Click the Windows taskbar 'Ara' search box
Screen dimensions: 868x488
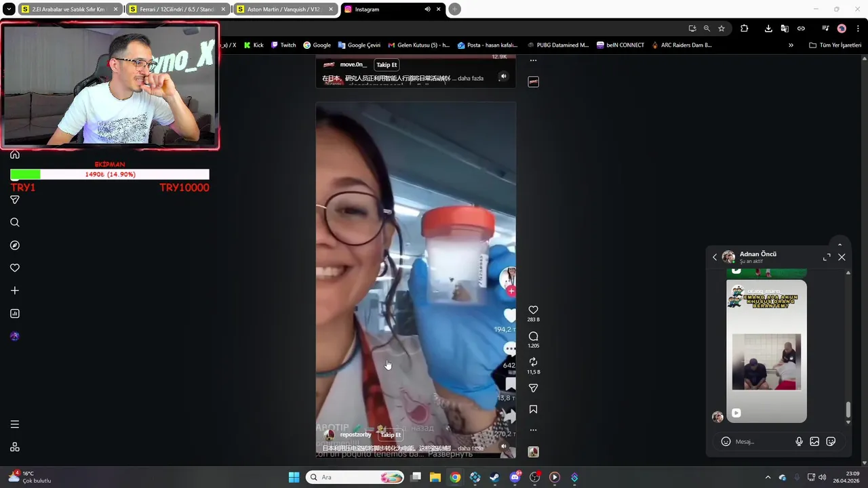(x=356, y=477)
